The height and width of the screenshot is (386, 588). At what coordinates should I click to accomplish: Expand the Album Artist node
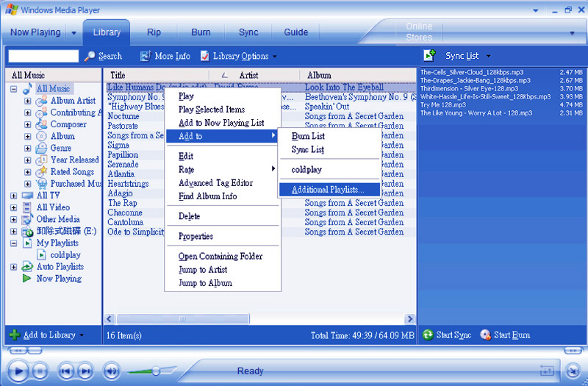[x=28, y=101]
